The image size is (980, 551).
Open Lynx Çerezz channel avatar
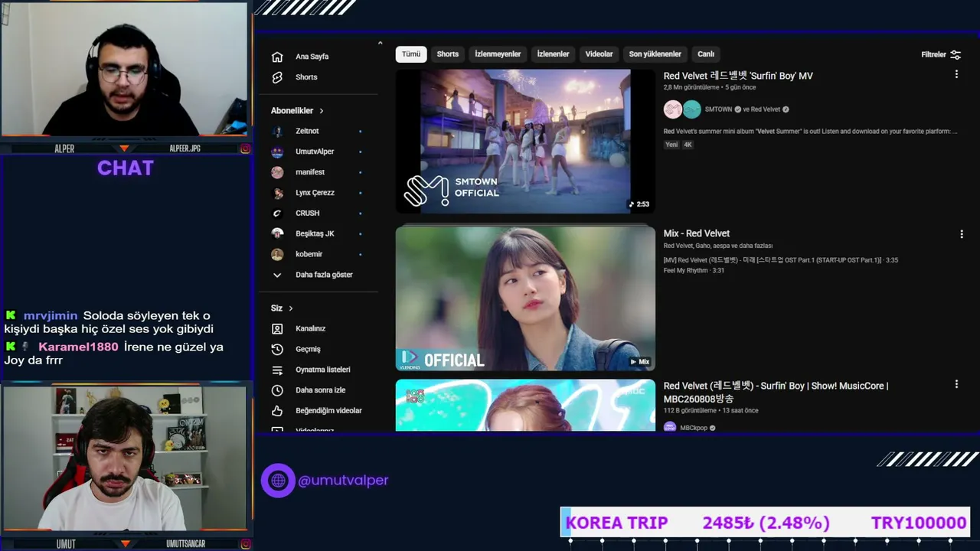tap(277, 193)
